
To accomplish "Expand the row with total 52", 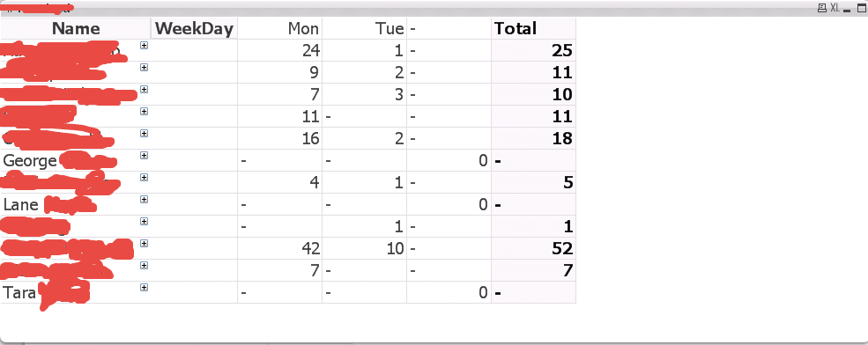I will [144, 243].
